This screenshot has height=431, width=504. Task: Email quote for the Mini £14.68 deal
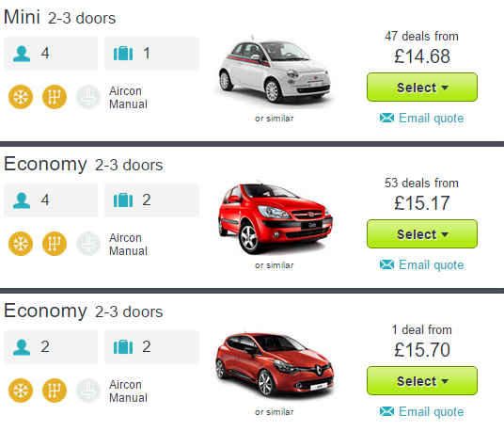pos(431,118)
